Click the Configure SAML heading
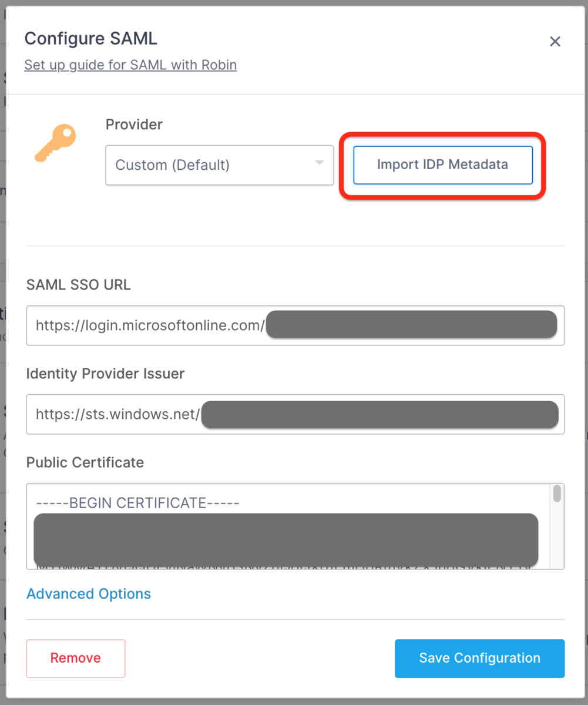Image resolution: width=588 pixels, height=705 pixels. [91, 39]
